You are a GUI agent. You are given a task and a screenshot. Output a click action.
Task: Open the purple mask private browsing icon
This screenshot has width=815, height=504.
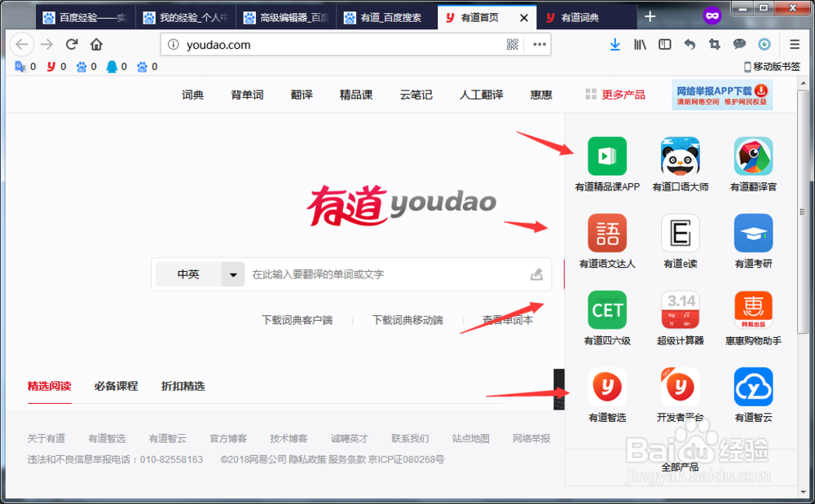pos(712,16)
